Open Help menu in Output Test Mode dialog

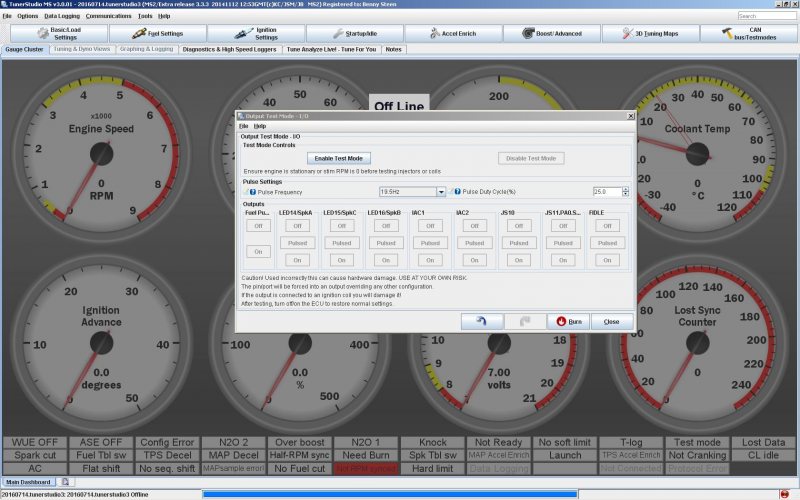pos(260,126)
